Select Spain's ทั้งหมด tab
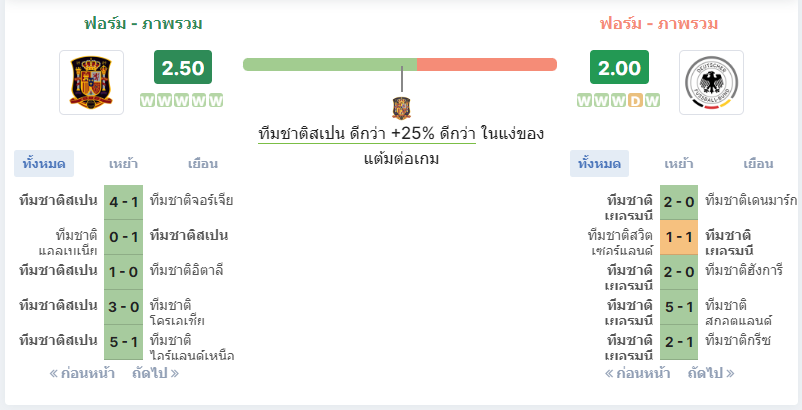 (44, 164)
